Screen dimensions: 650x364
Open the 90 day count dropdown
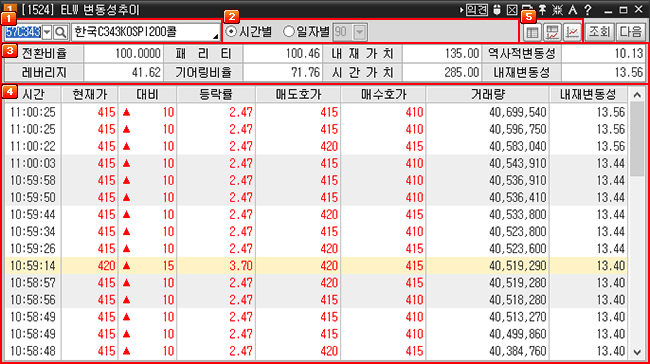point(360,32)
